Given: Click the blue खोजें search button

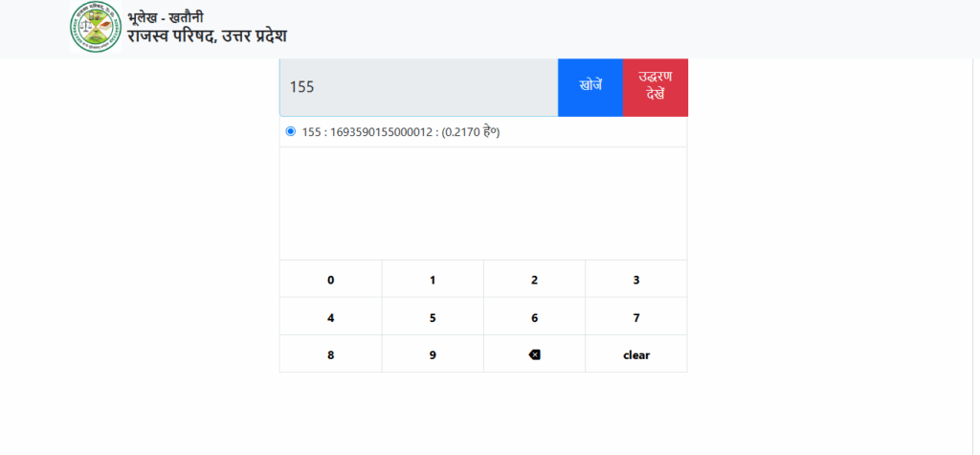Looking at the screenshot, I should point(590,86).
